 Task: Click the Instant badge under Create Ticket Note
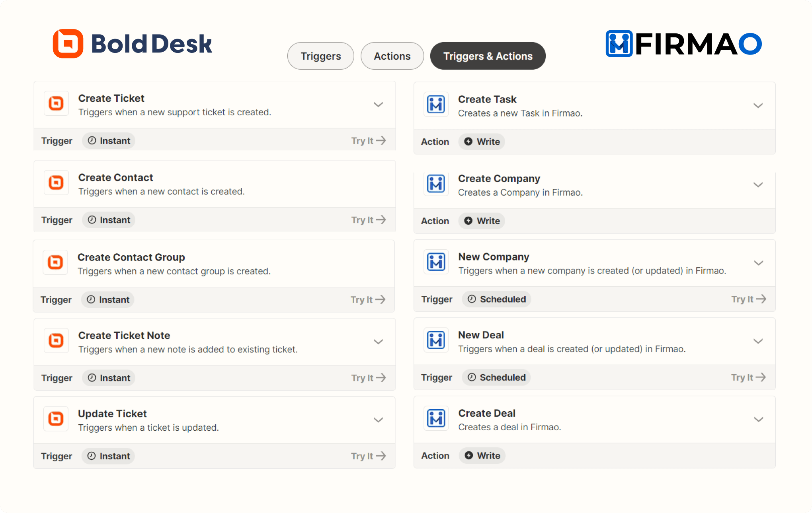(109, 378)
